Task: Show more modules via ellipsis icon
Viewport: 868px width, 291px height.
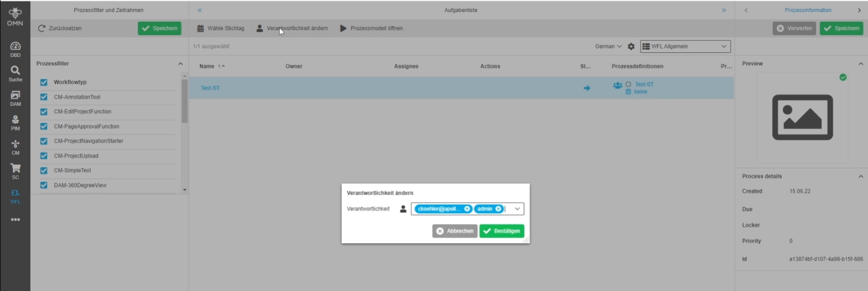Action: pyautogui.click(x=15, y=219)
